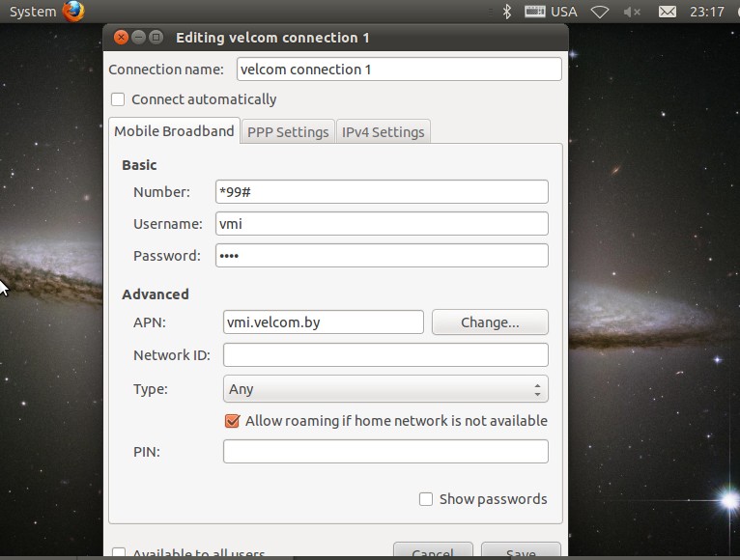The image size is (740, 560).
Task: Toggle the Available to all users checkbox
Action: click(x=119, y=553)
